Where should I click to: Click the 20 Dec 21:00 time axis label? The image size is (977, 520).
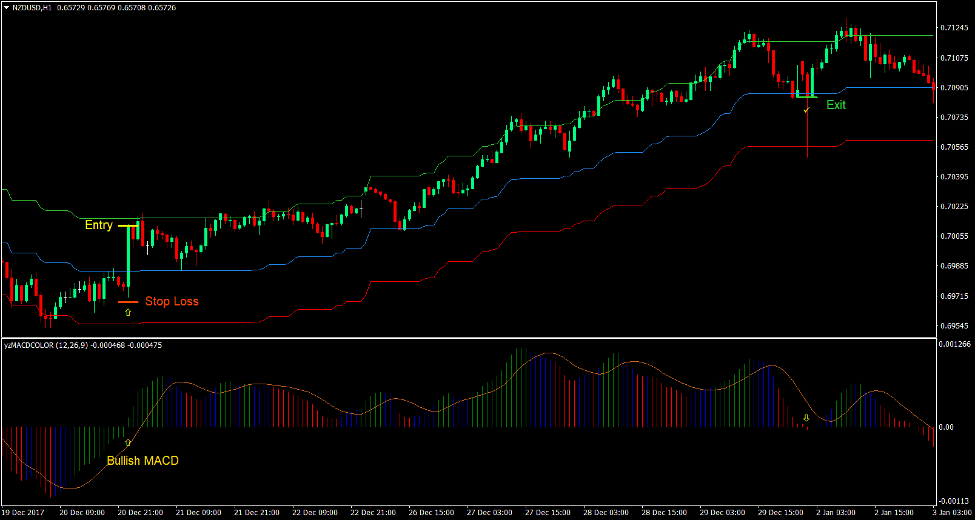[139, 513]
